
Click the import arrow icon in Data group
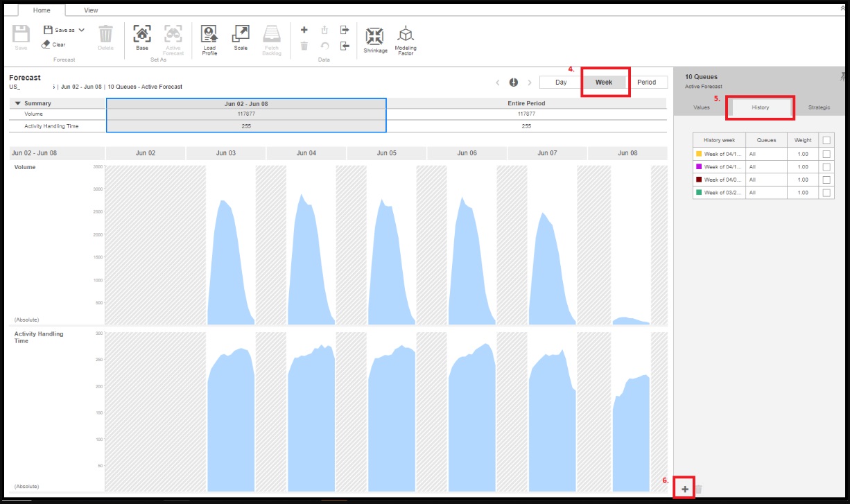click(x=345, y=46)
